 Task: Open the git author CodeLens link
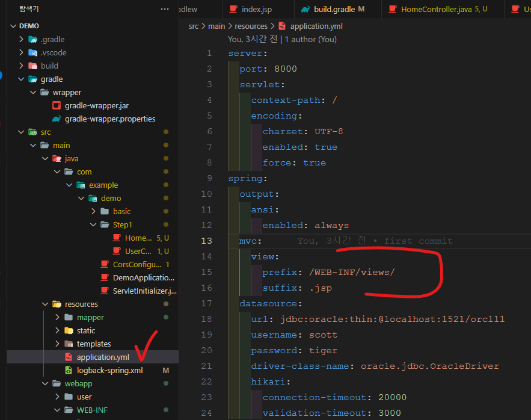pyautogui.click(x=282, y=39)
